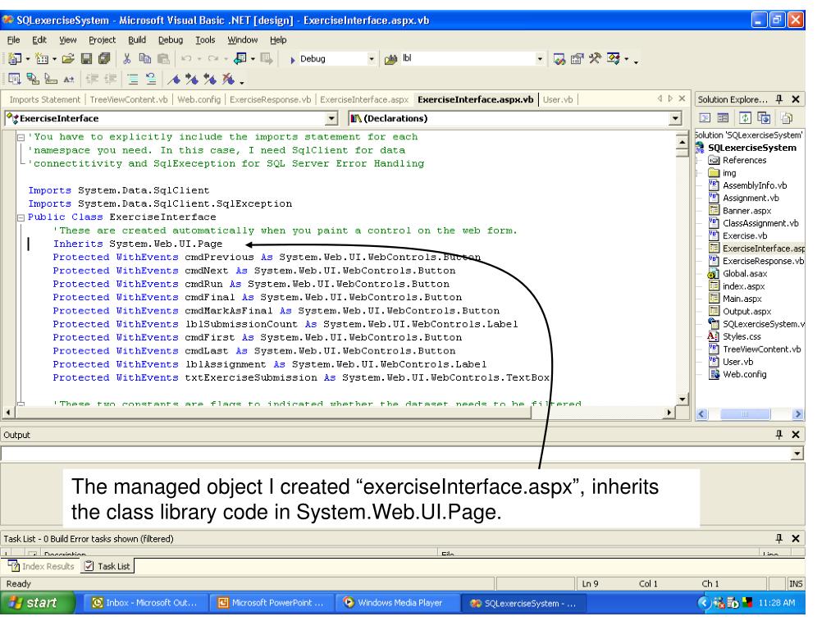Click the New Project toolbar icon
Screen dimensions: 840x630
pos(15,58)
